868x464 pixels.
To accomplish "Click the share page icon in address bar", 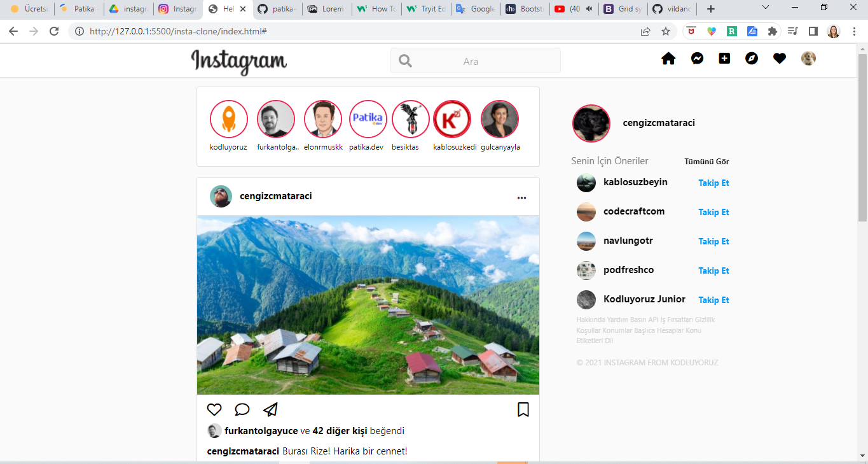I will coord(645,31).
